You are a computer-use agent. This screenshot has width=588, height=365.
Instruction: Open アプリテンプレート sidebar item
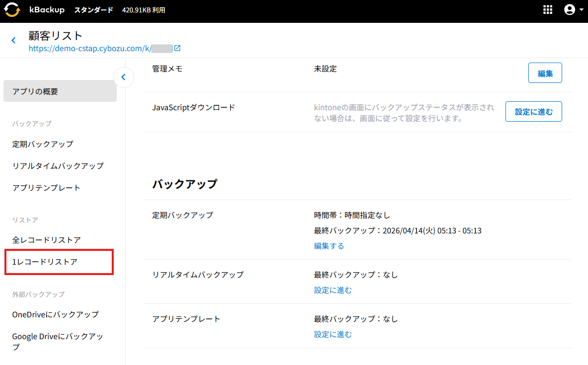click(46, 188)
